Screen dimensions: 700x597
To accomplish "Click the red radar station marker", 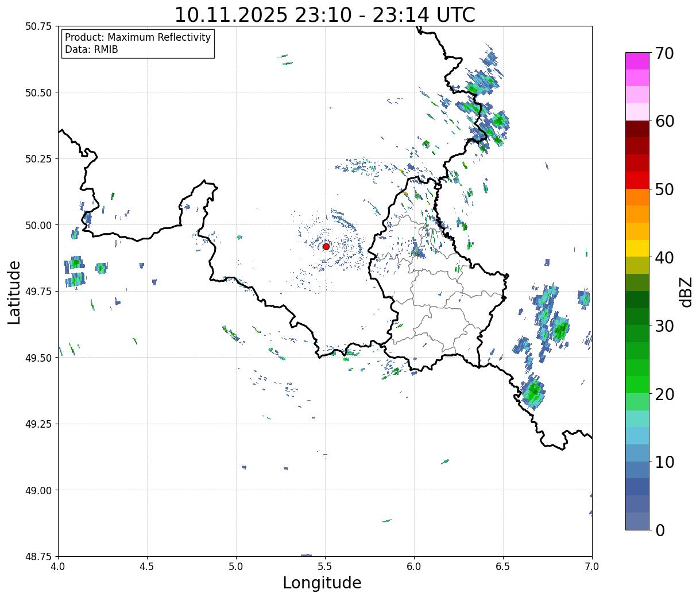I will coord(326,246).
